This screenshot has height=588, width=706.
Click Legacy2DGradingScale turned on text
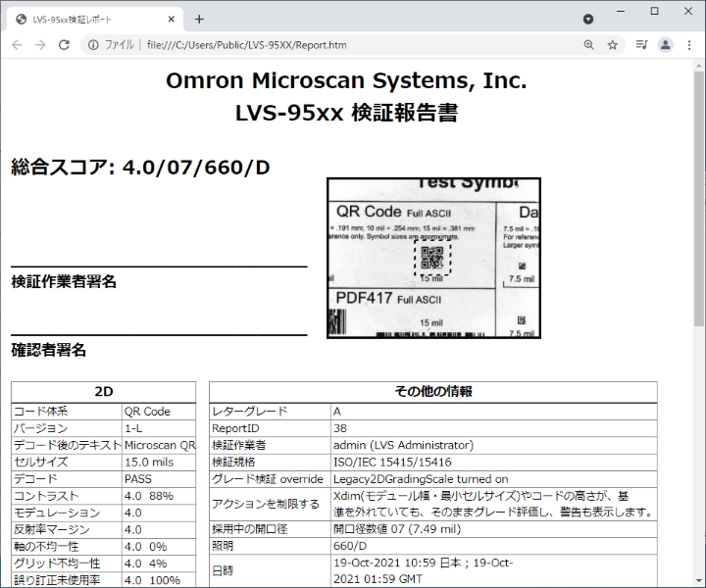tap(421, 479)
